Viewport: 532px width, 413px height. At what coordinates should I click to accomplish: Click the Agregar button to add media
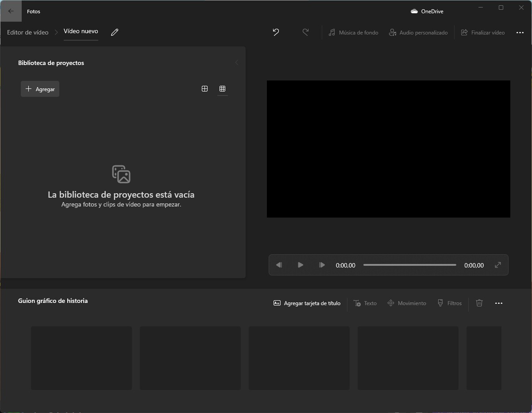40,88
